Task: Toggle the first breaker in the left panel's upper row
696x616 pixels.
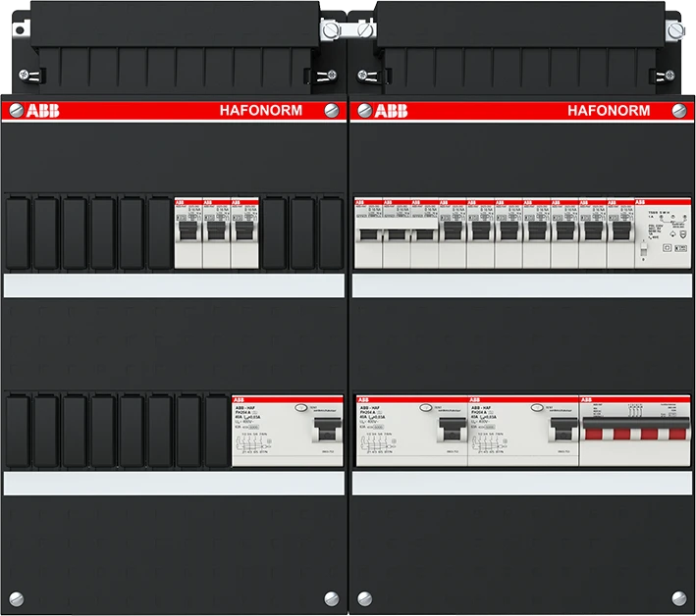Action: (x=188, y=234)
